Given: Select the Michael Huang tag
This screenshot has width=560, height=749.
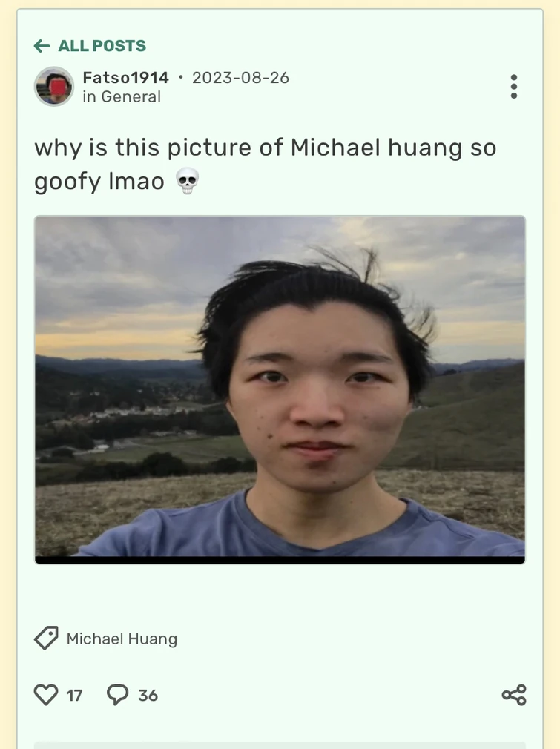Looking at the screenshot, I should click(122, 639).
